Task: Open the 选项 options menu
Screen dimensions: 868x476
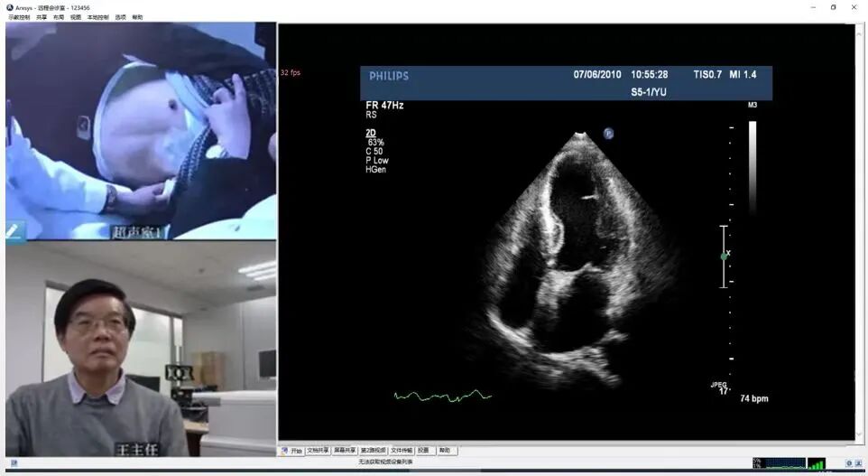Action: coord(121,17)
